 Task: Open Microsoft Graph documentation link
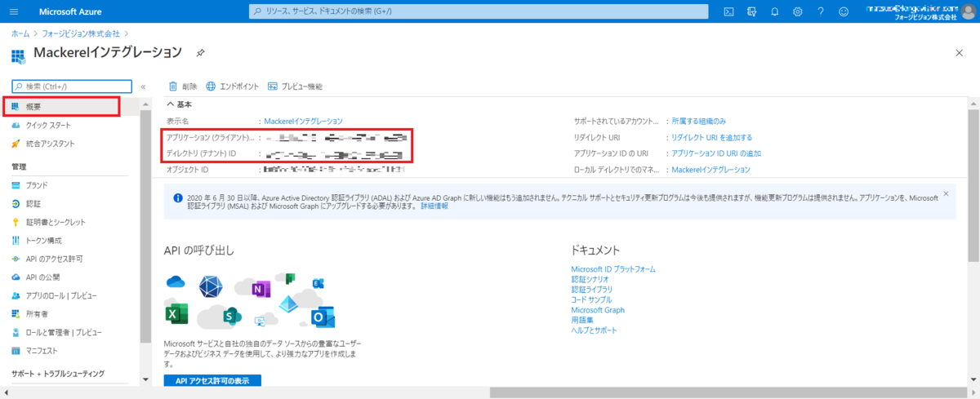(598, 310)
